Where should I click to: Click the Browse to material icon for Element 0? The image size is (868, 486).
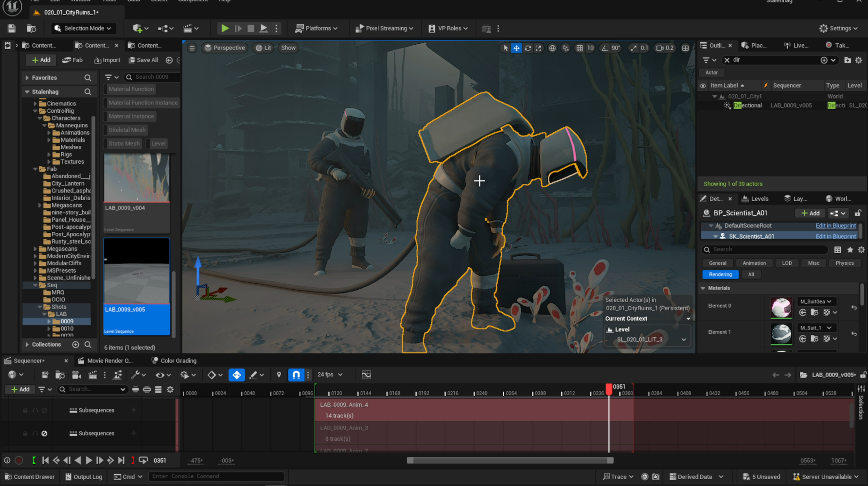(x=814, y=312)
